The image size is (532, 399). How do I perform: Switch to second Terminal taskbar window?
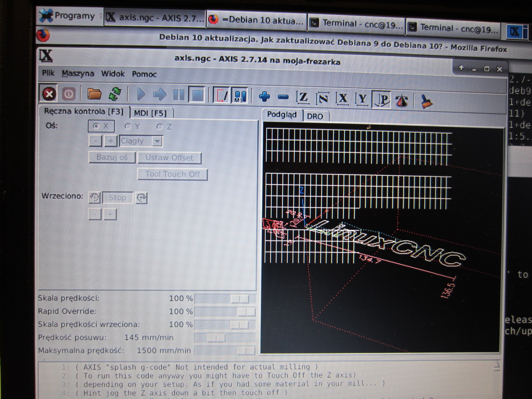[x=454, y=28]
